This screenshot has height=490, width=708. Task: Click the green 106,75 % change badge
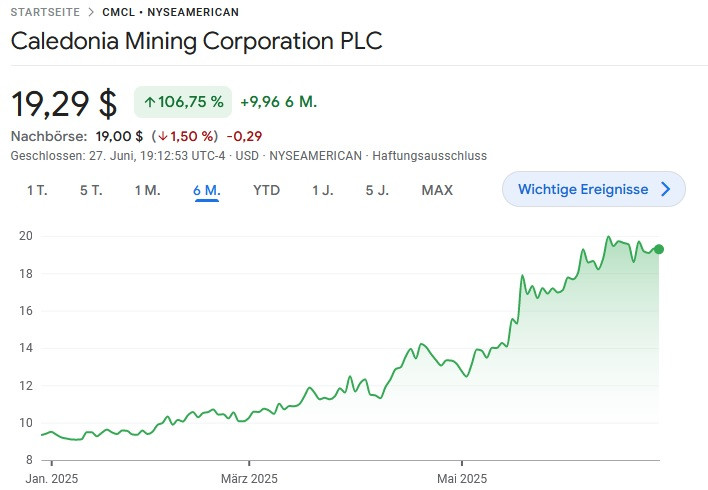(182, 101)
